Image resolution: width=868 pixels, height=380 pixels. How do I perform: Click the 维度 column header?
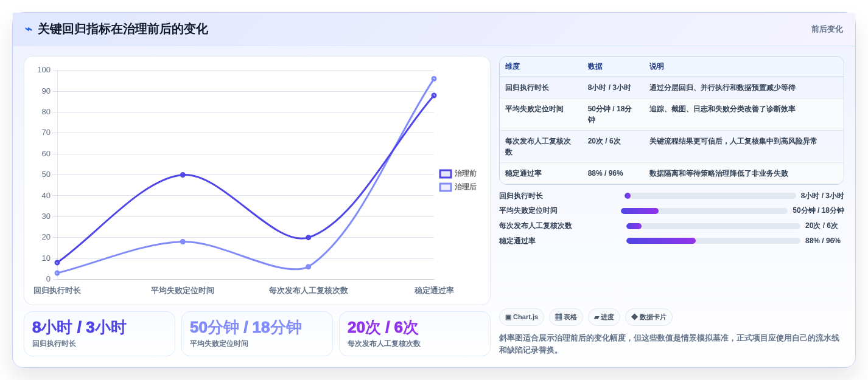513,67
